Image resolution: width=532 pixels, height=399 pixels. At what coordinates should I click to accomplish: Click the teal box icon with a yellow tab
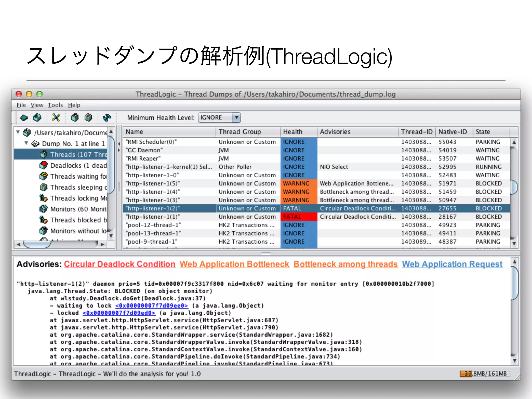[x=75, y=118]
